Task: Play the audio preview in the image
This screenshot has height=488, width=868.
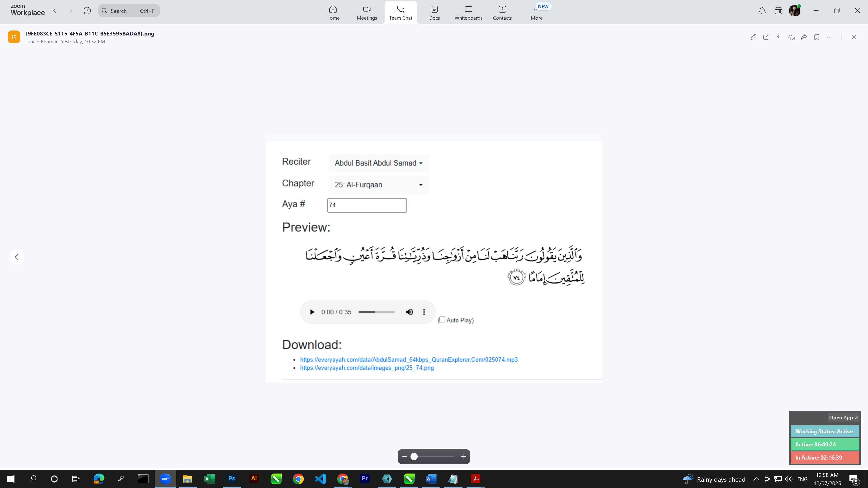Action: (x=312, y=312)
